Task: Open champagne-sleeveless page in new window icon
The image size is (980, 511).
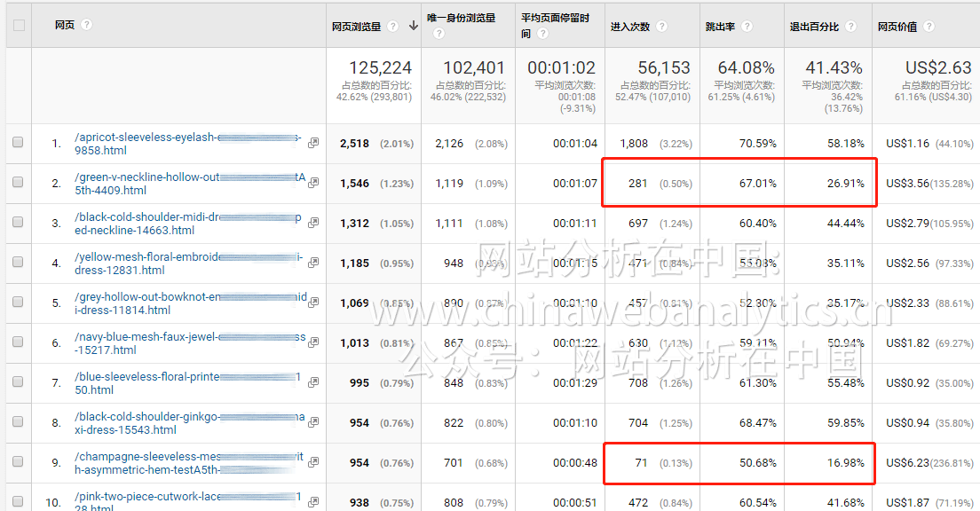Action: point(313,463)
